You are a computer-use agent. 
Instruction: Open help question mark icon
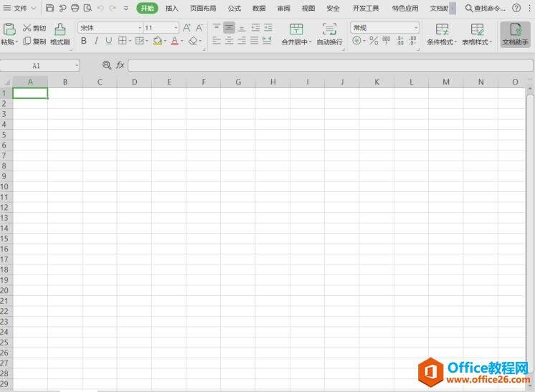tap(516, 8)
